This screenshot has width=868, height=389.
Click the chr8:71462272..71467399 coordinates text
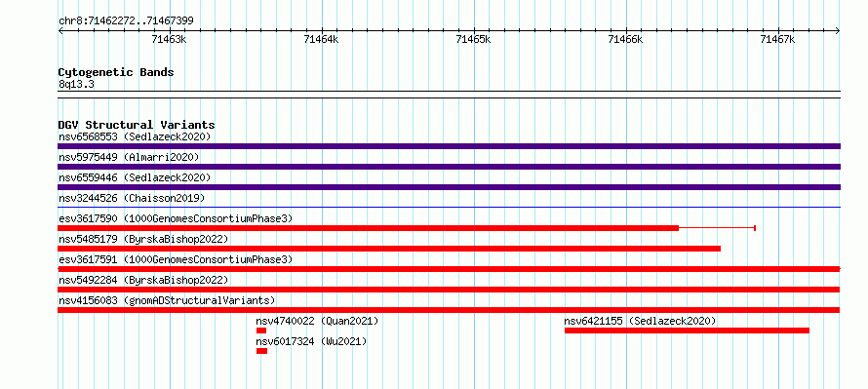(126, 21)
